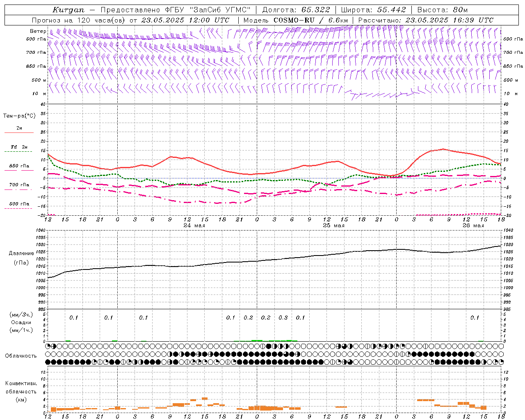Click the (гПа) unit label under Давление
525x420 pixels.
point(21,263)
